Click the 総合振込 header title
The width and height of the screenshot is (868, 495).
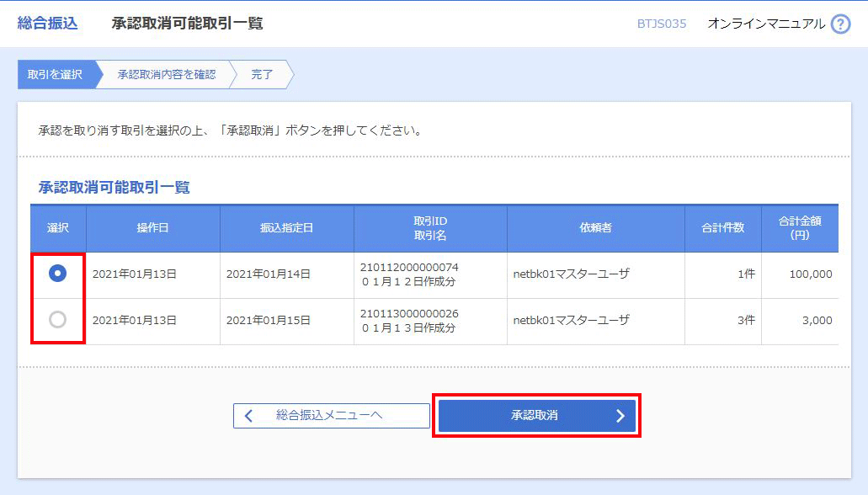point(47,24)
